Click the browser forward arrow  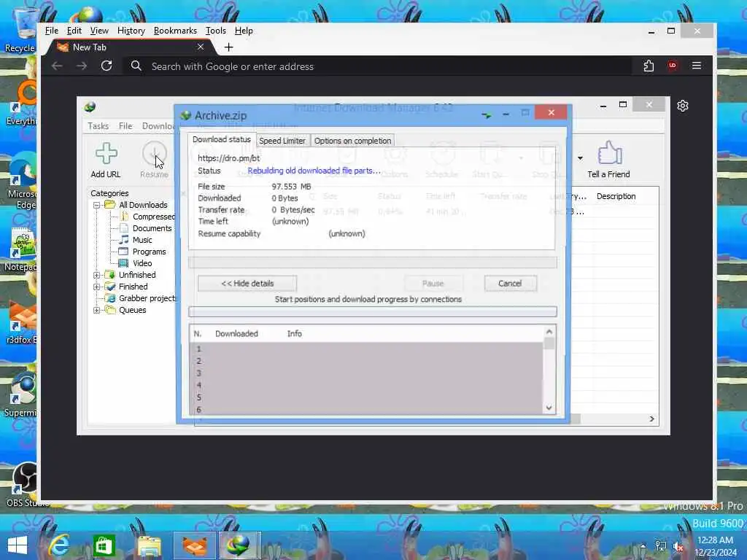pos(82,66)
